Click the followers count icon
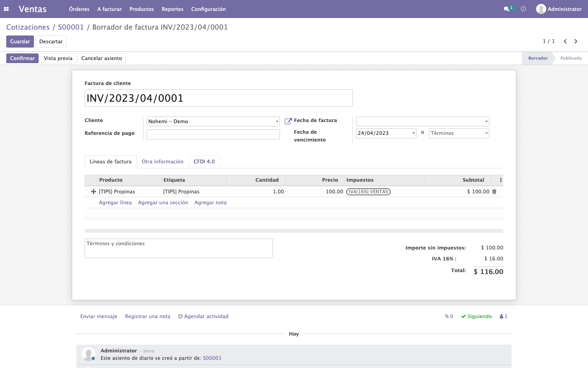The width and height of the screenshot is (588, 368). 503,317
